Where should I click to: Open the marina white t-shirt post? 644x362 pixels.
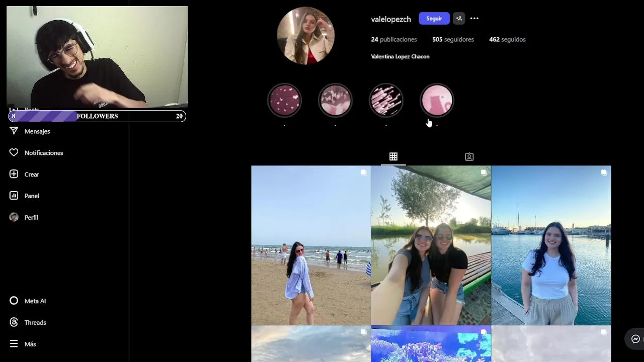point(551,245)
